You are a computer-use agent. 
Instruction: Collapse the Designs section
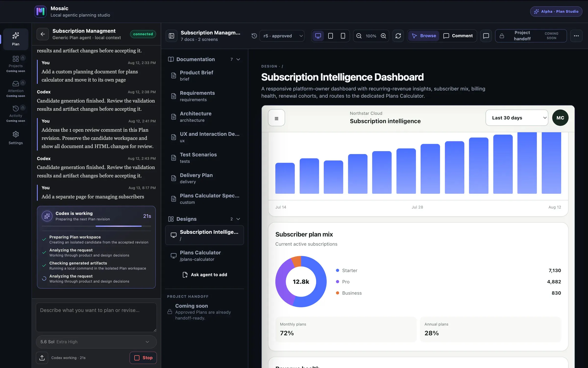coord(238,219)
